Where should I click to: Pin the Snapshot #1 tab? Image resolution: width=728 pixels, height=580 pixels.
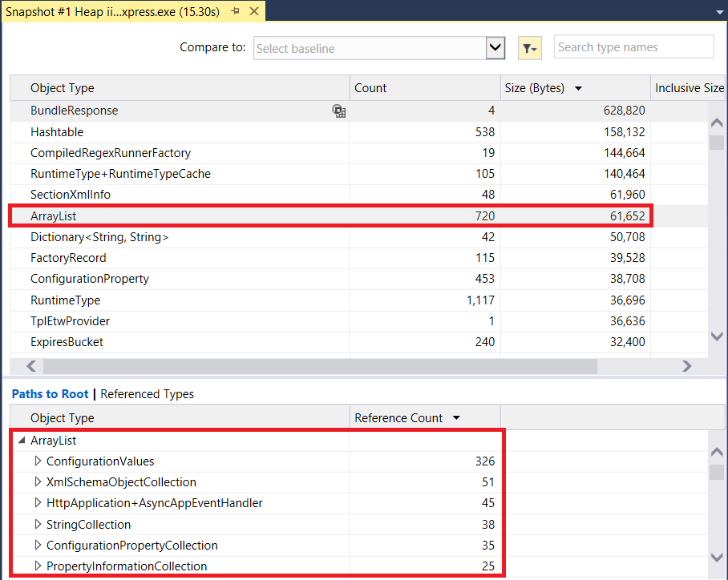click(x=235, y=11)
